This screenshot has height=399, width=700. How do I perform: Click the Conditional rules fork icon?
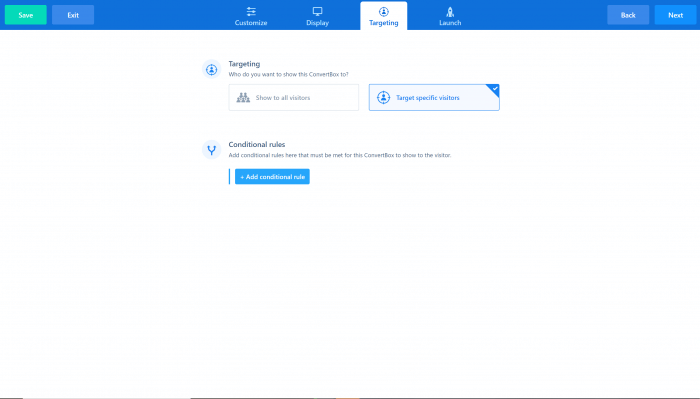coord(212,150)
